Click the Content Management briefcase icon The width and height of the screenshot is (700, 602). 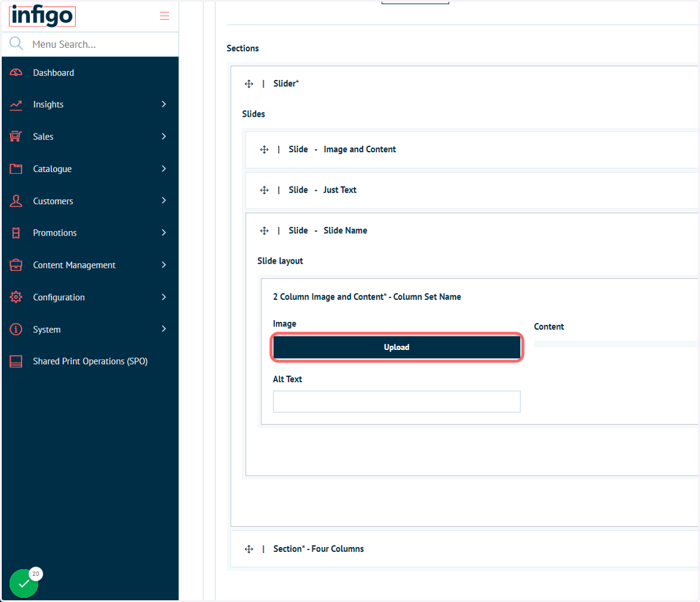16,265
